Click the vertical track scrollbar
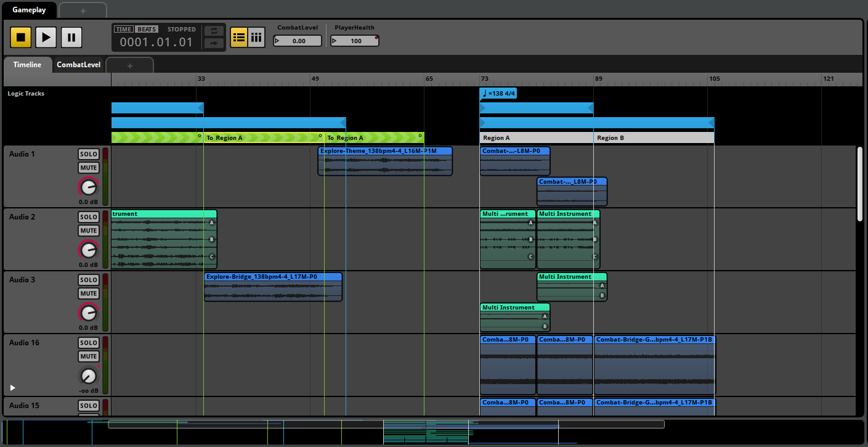The height and width of the screenshot is (447, 868). 860,184
